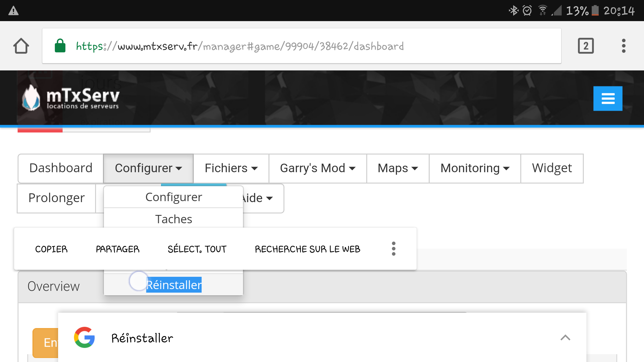The height and width of the screenshot is (362, 644).
Task: Tap PARTAGER in selection toolbar
Action: coord(117,249)
